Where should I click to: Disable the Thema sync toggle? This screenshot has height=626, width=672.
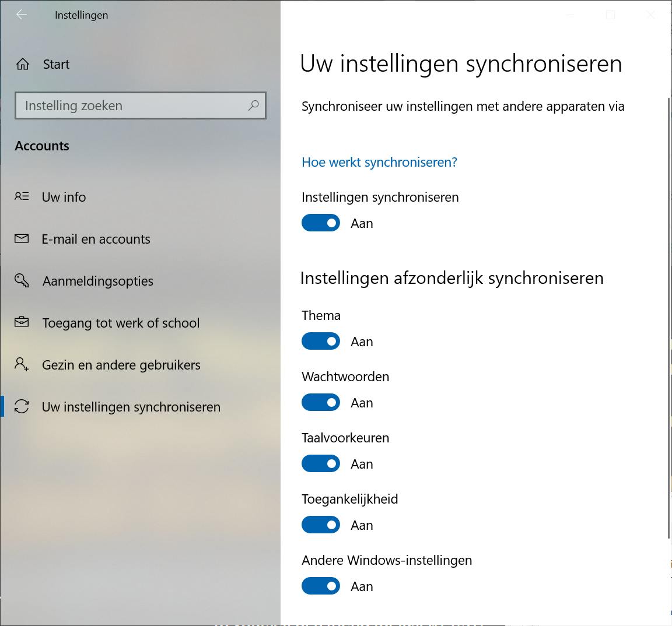(321, 341)
